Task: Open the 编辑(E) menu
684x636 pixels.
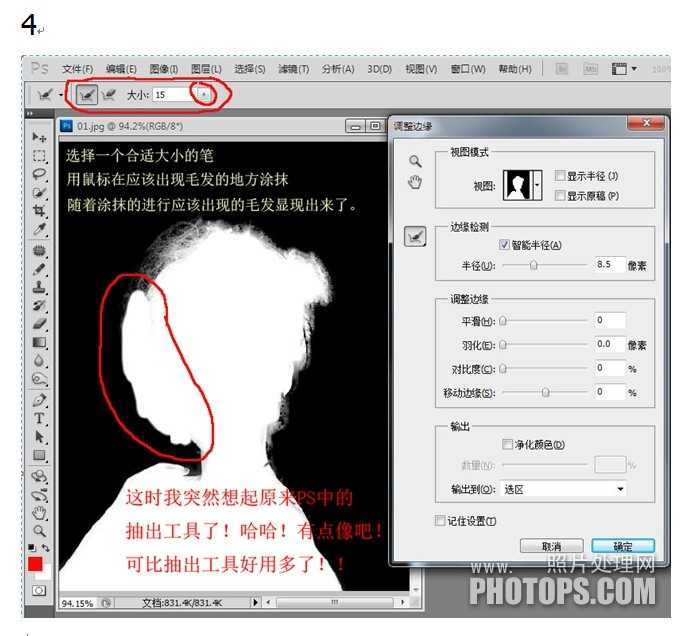Action: (121, 69)
